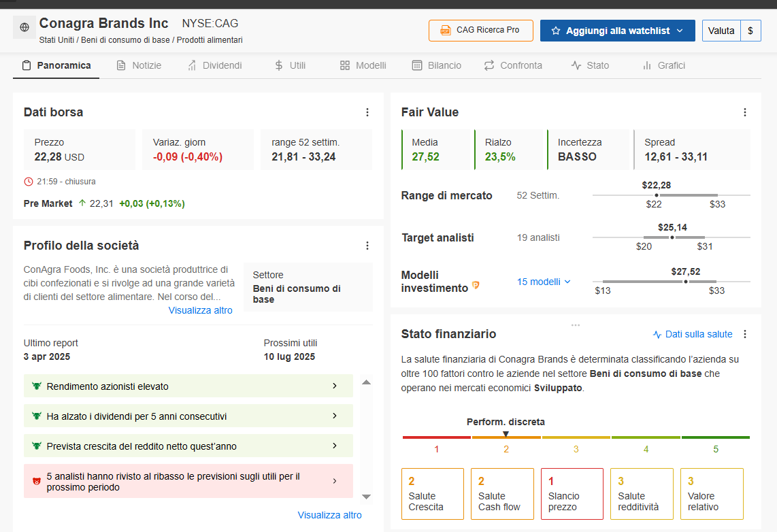Click the arrows icon of the Confronta tab
The width and height of the screenshot is (777, 532).
tap(489, 65)
